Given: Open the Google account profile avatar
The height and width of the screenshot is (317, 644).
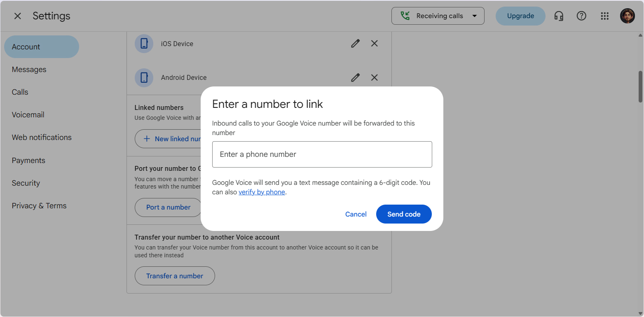Looking at the screenshot, I should pos(627,16).
